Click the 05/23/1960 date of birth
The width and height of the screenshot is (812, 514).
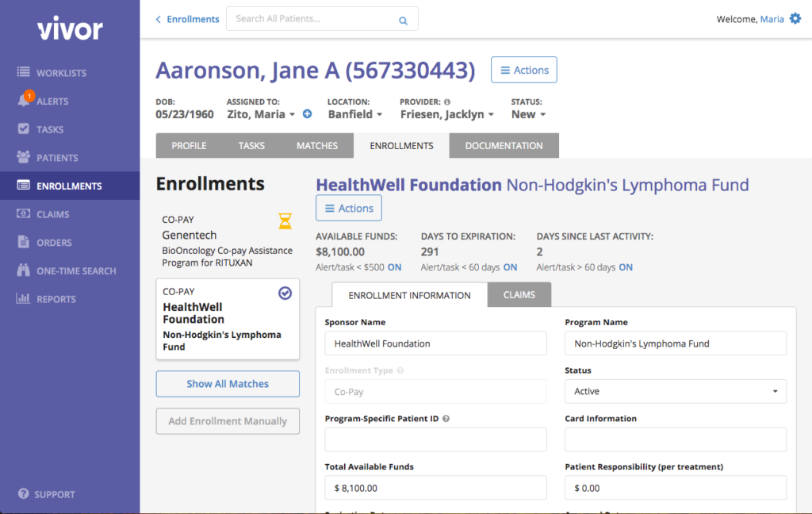click(185, 114)
